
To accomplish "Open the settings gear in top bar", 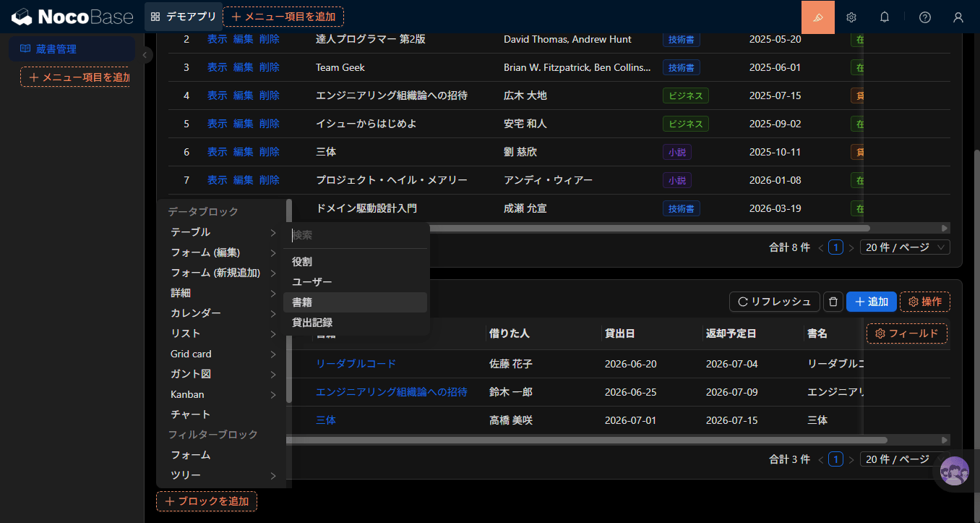I will (851, 17).
